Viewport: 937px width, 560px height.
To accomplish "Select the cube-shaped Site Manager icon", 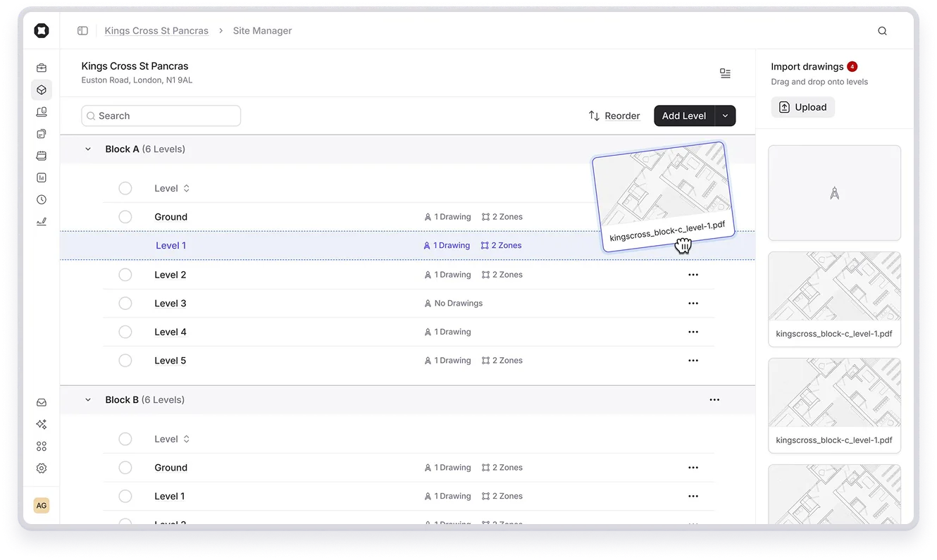I will pos(41,89).
